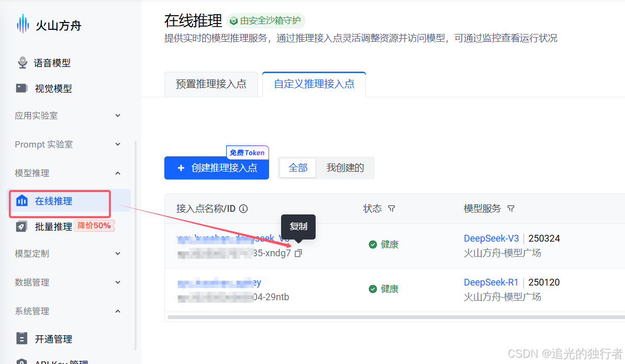Select 自定义推理接入点 tab
The height and width of the screenshot is (364, 625).
(314, 84)
